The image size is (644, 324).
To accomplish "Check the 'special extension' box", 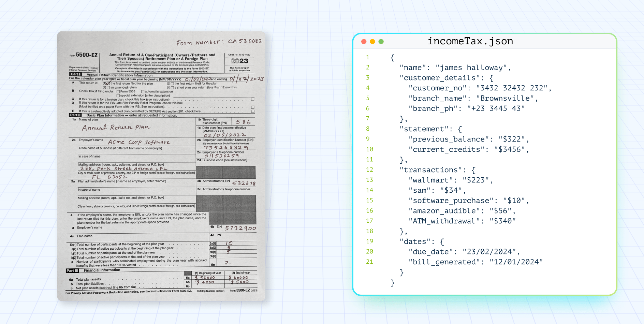I will [x=118, y=96].
